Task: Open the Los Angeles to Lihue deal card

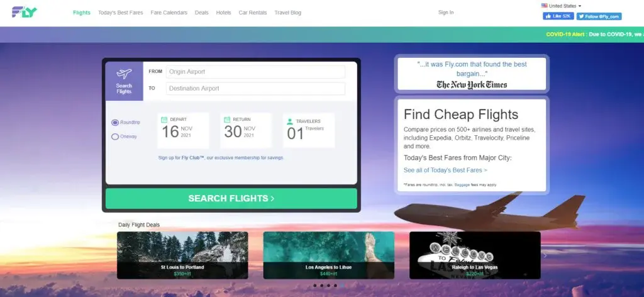Action: 328,255
